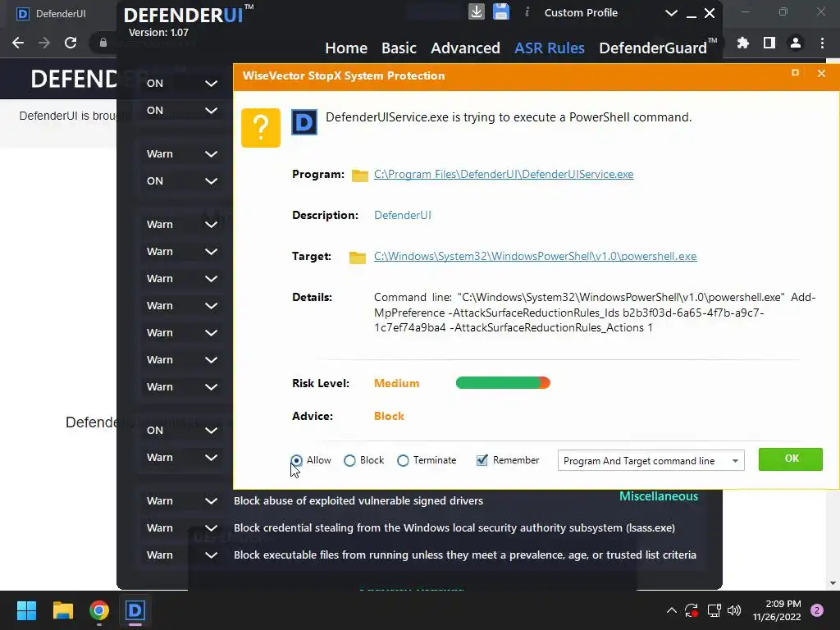
Task: Switch to the Basic tab
Action: [x=399, y=48]
